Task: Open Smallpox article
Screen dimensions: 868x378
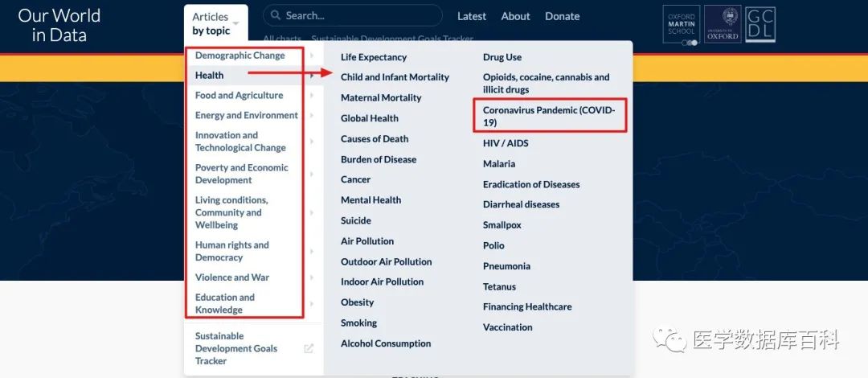Action: tap(502, 225)
